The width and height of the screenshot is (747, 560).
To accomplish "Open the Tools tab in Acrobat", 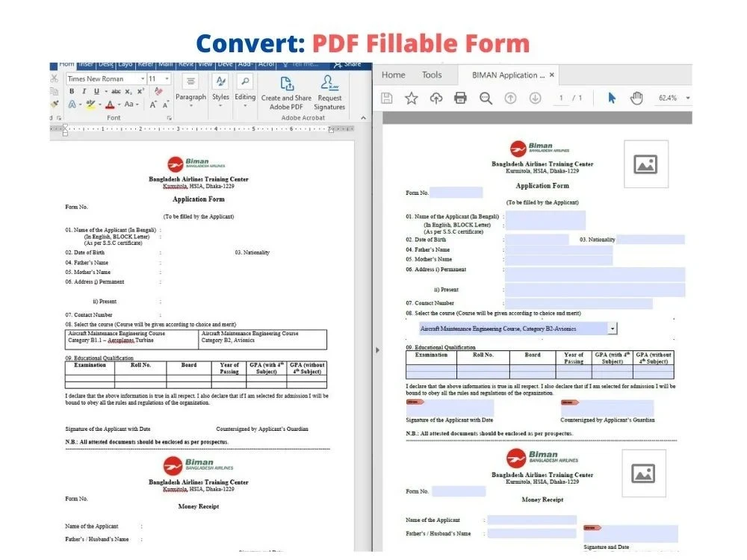I will (x=432, y=75).
